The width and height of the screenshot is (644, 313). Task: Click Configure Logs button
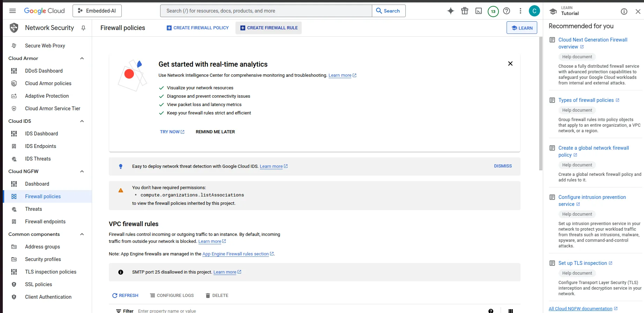tap(172, 296)
